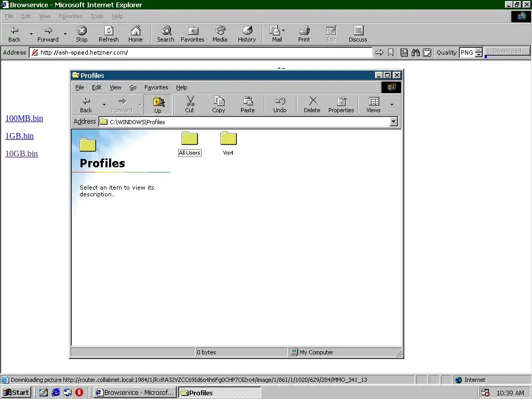Image resolution: width=532 pixels, height=399 pixels.
Task: Click the Mail toolbar button
Action: [x=275, y=34]
